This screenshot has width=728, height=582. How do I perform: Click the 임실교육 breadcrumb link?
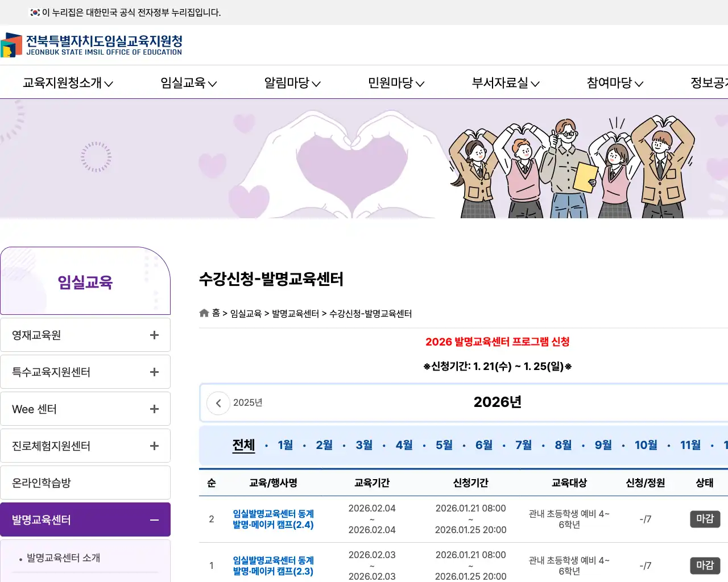point(246,313)
